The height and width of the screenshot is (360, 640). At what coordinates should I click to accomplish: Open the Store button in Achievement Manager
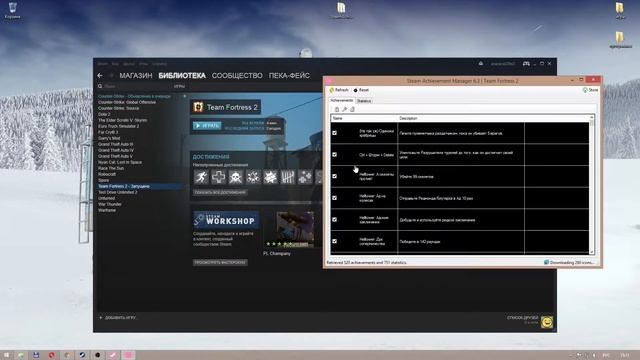(x=590, y=90)
